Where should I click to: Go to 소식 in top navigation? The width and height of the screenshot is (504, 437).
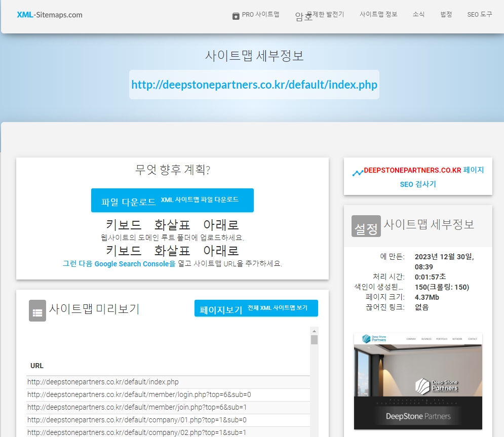[x=418, y=15]
